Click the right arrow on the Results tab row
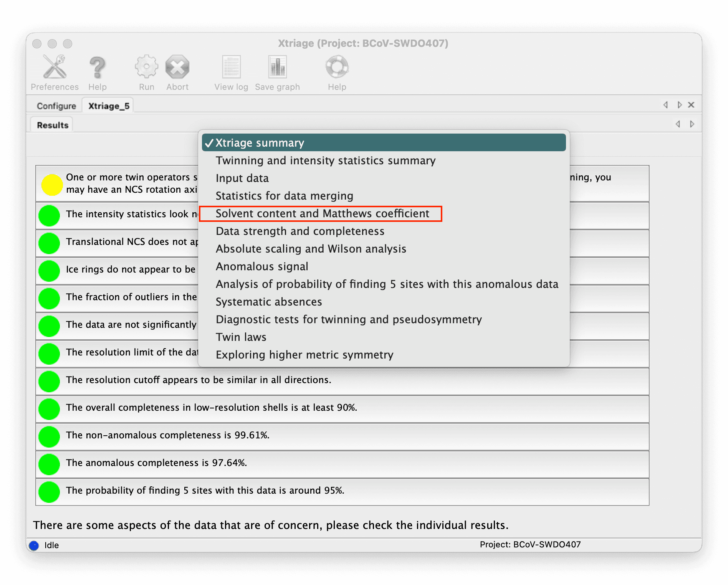 [692, 124]
